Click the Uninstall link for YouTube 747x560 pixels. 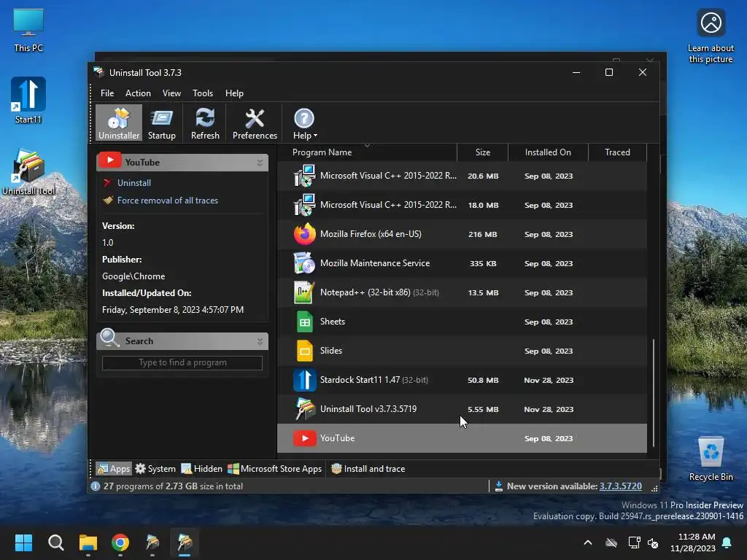point(134,183)
